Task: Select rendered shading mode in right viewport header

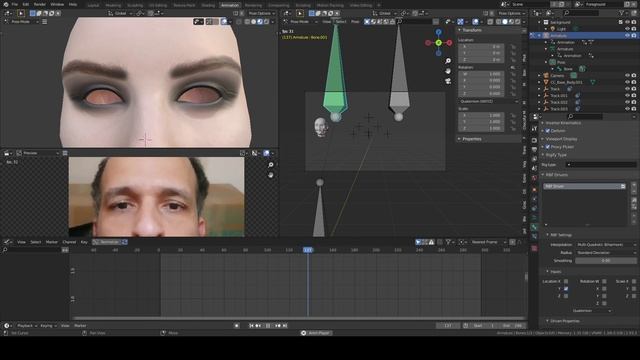Action: click(x=518, y=22)
